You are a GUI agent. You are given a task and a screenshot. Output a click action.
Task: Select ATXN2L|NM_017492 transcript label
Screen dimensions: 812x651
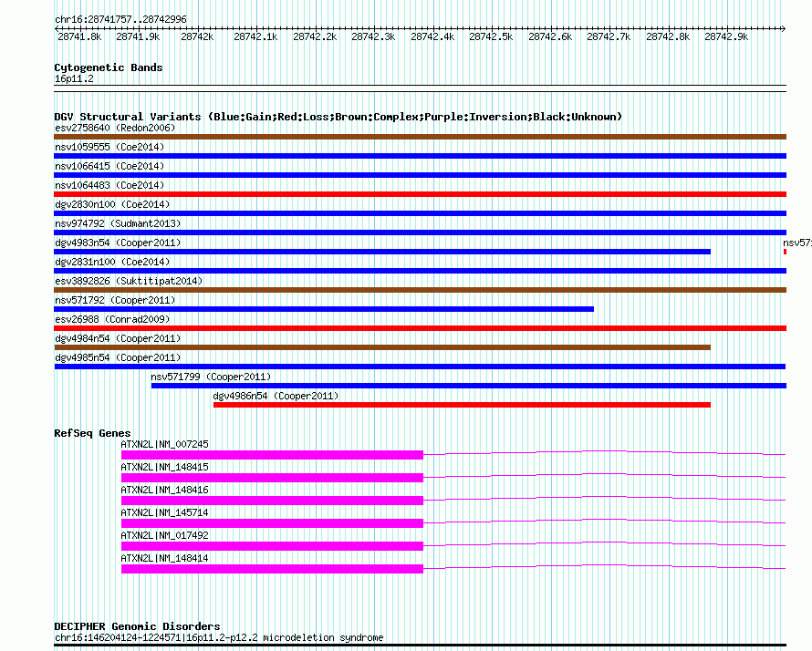point(164,535)
